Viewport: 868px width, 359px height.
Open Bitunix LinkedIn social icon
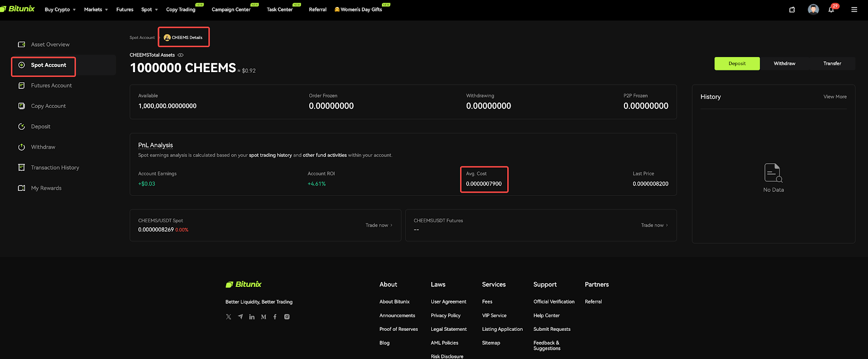(252, 317)
